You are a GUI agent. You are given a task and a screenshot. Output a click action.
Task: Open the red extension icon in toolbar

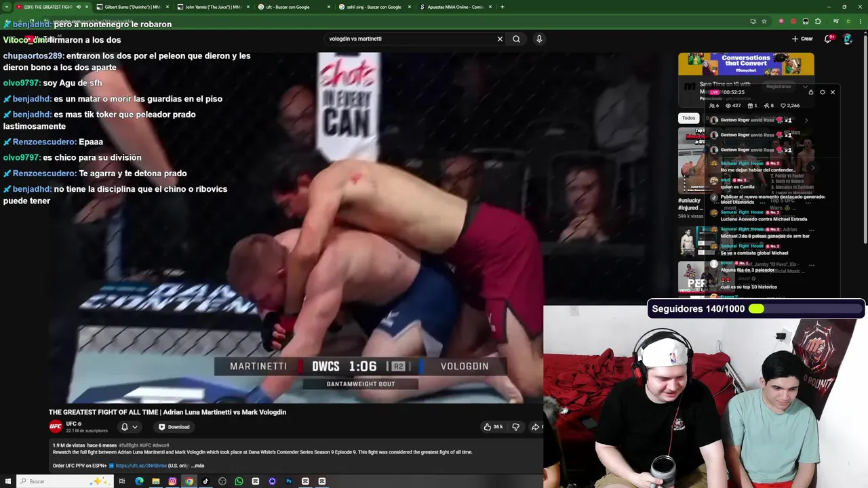[793, 21]
